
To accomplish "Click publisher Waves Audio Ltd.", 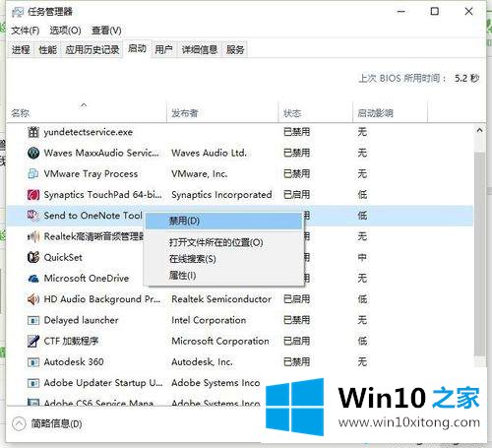I will (x=209, y=154).
